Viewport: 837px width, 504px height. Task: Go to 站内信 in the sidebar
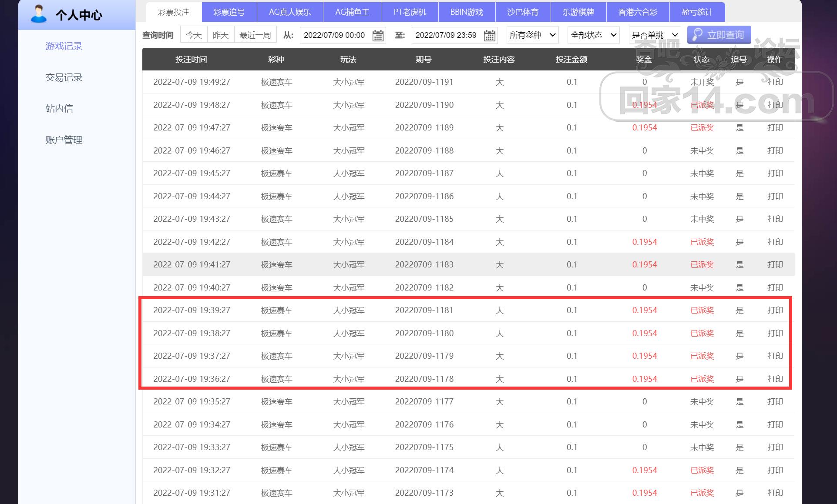[59, 109]
